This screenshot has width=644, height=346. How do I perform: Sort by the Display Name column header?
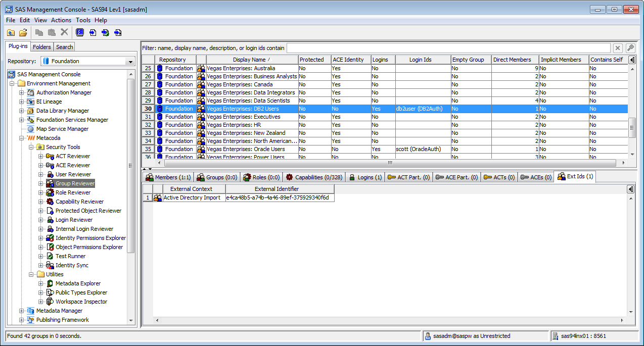(x=252, y=60)
